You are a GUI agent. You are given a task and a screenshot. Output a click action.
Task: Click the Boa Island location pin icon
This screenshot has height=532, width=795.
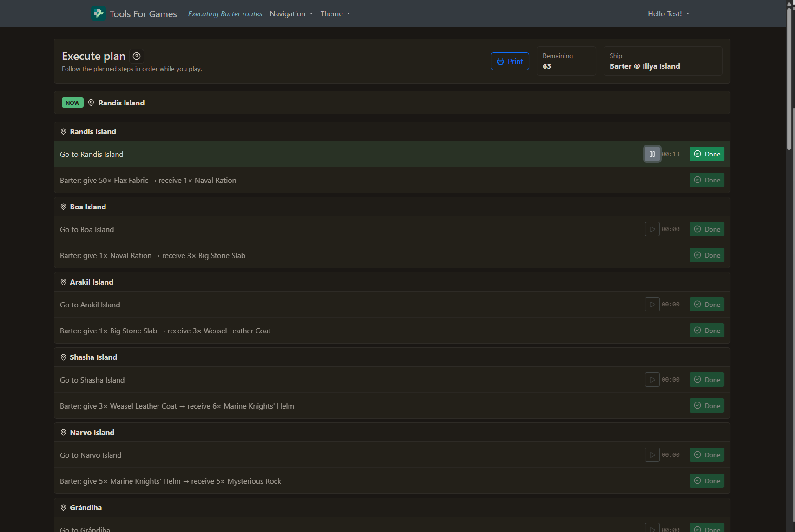pyautogui.click(x=63, y=207)
